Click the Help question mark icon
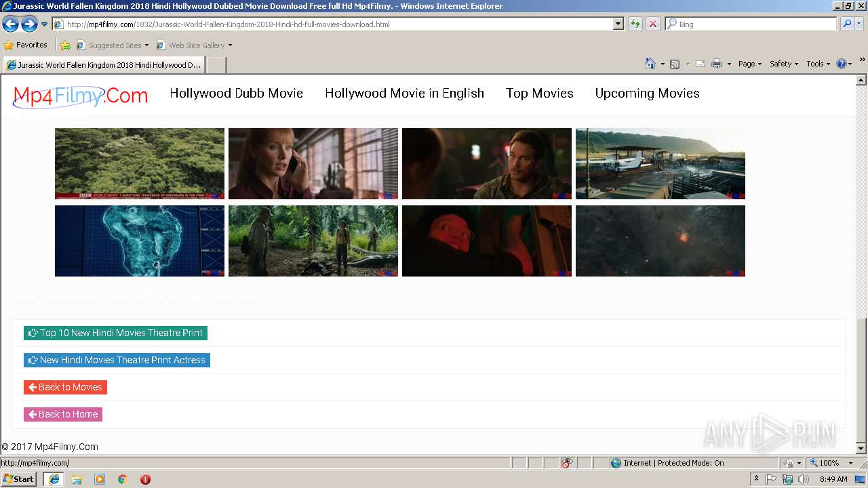868x488 pixels. point(842,64)
